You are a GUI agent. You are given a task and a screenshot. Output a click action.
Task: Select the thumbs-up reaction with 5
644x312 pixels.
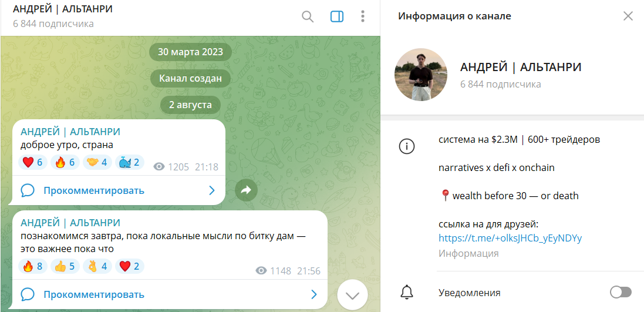tap(65, 266)
